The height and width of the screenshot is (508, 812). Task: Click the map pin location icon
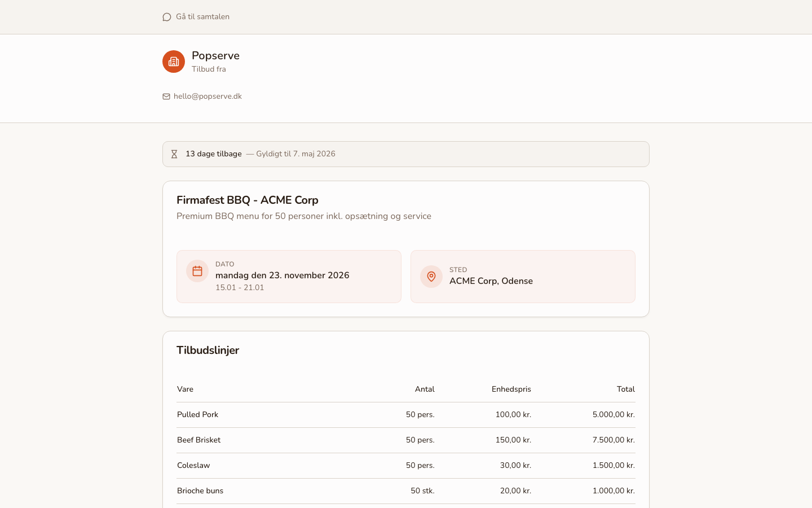[x=431, y=277]
